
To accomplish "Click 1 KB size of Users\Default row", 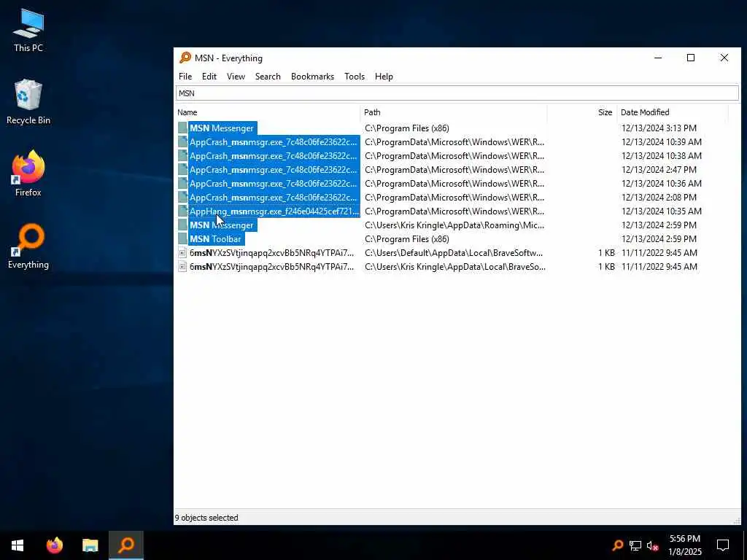I will click(606, 253).
